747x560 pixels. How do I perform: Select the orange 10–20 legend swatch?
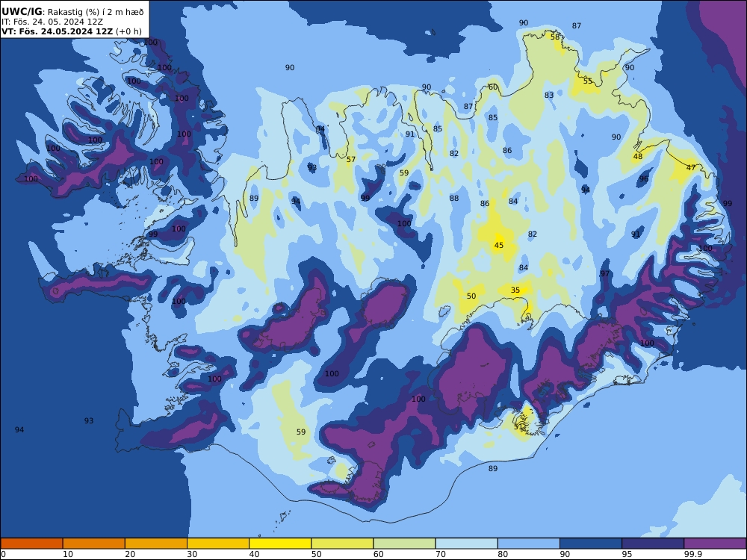point(94,544)
